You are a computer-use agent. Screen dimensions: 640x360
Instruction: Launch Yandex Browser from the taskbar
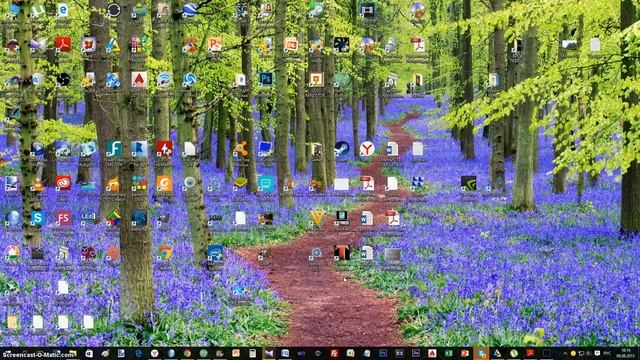(x=155, y=353)
